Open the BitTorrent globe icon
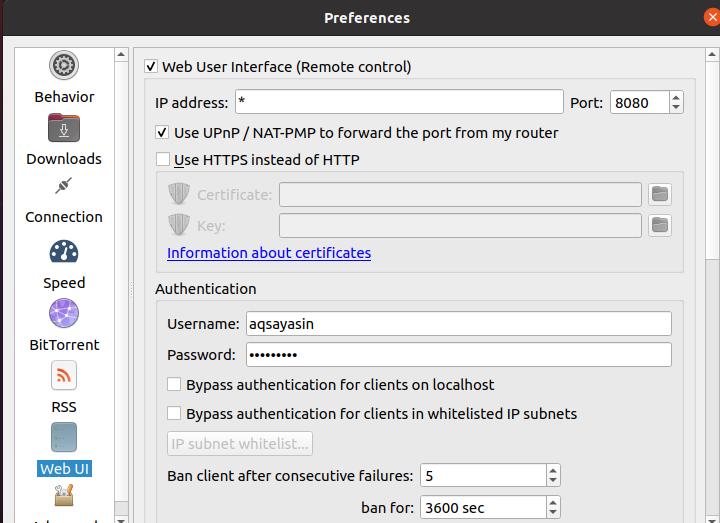 (64, 314)
